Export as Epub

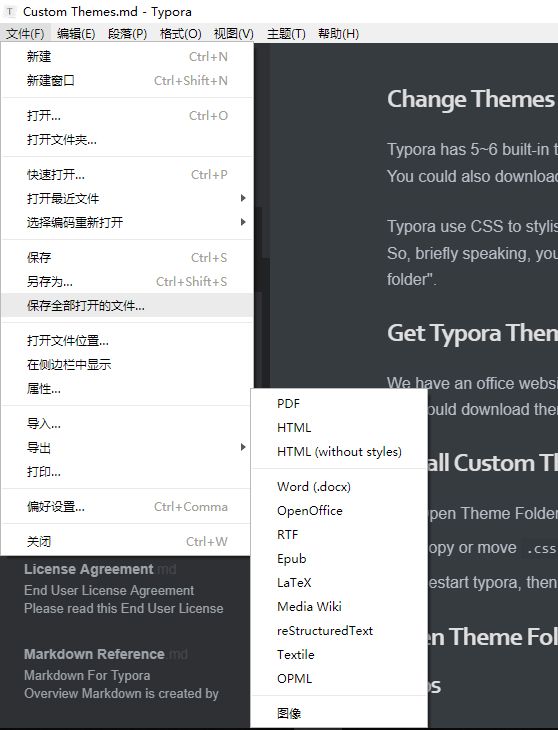[339, 559]
